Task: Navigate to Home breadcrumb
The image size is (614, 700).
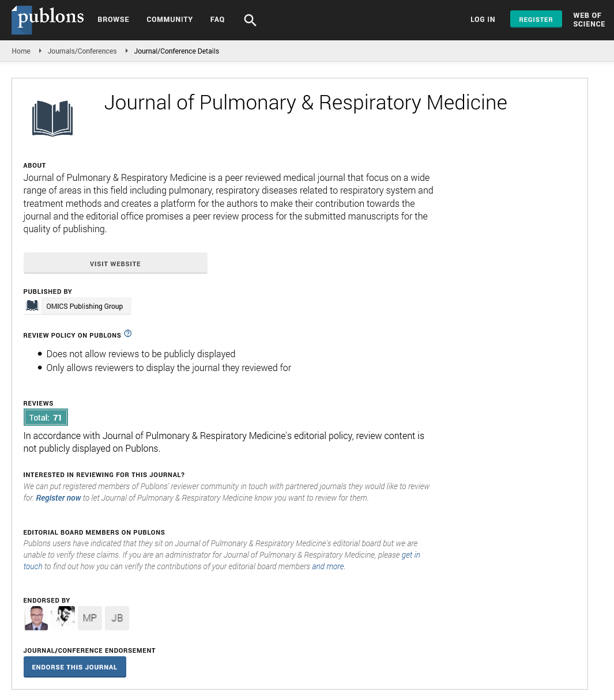Action: (x=21, y=51)
